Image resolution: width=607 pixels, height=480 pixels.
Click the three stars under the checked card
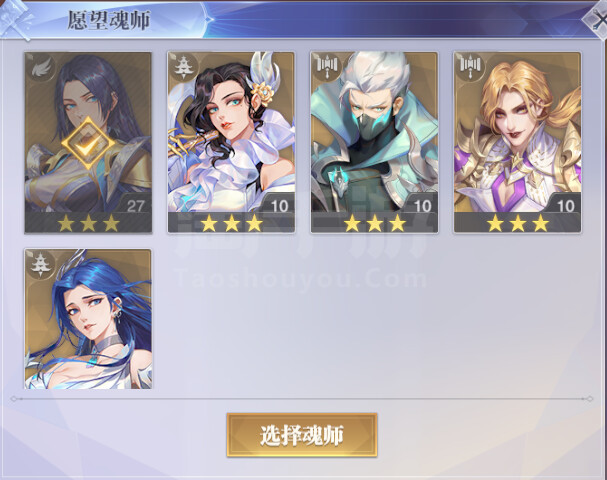point(88,223)
